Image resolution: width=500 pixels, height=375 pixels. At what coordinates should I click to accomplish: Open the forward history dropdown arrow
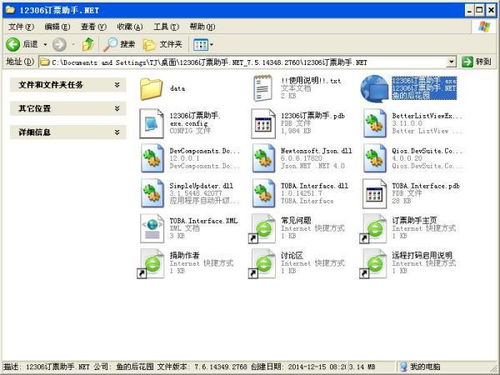73,44
